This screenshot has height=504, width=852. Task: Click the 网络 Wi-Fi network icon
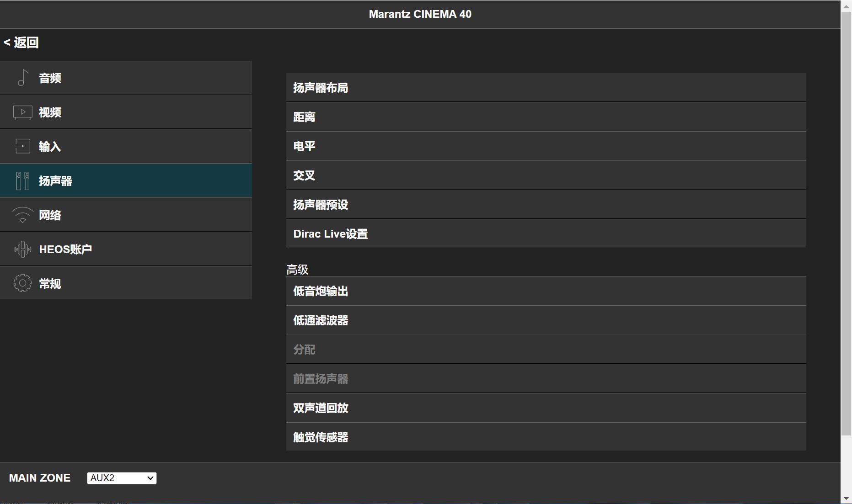[22, 215]
